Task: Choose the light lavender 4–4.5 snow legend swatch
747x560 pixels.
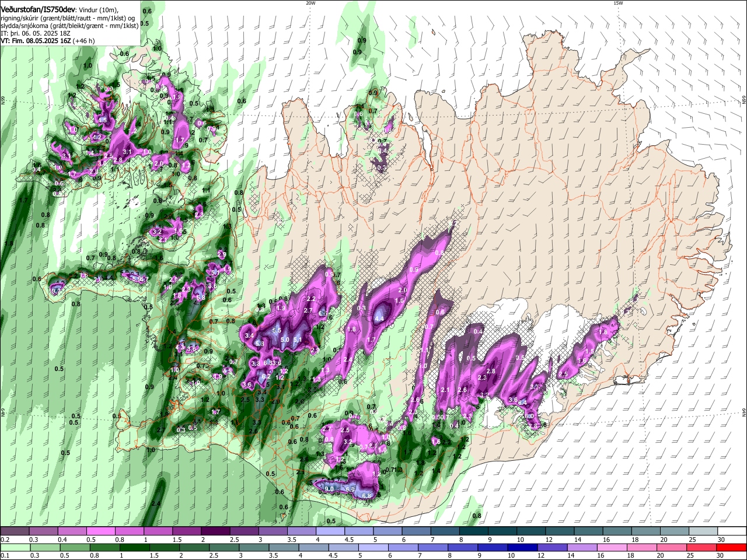Action: (x=330, y=531)
